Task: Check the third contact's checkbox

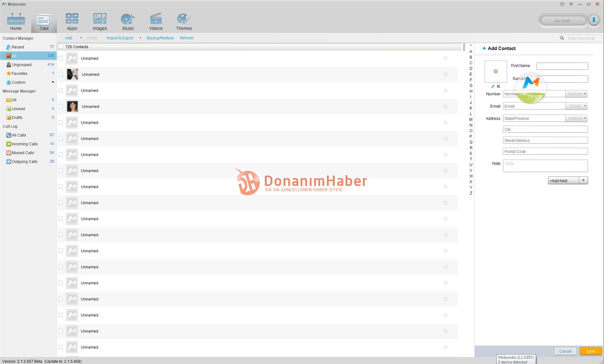Action: [61, 90]
